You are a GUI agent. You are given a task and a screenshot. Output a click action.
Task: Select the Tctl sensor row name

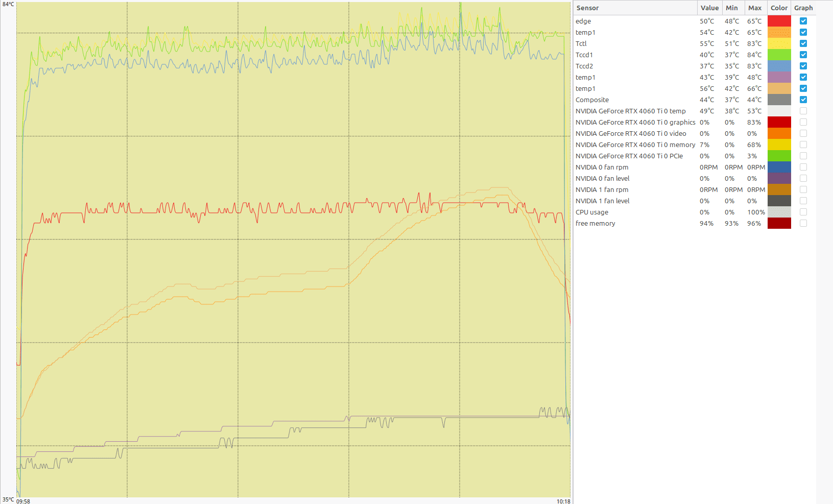(x=581, y=43)
